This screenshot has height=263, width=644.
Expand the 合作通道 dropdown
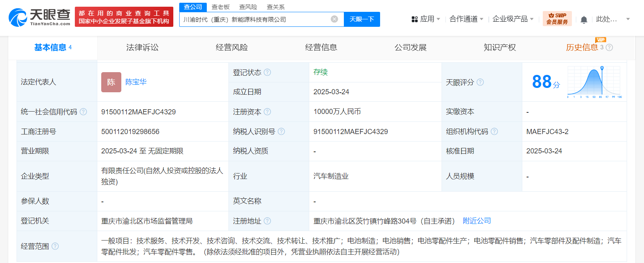(x=466, y=19)
